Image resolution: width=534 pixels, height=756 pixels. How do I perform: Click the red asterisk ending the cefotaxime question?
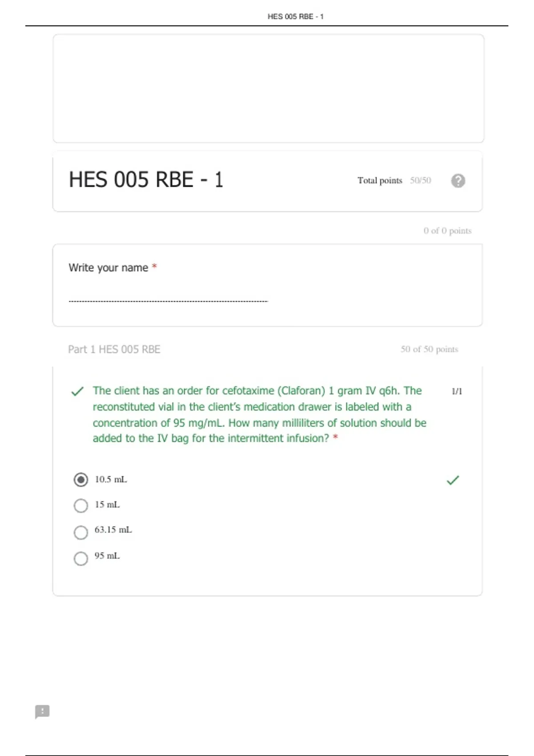click(x=336, y=438)
